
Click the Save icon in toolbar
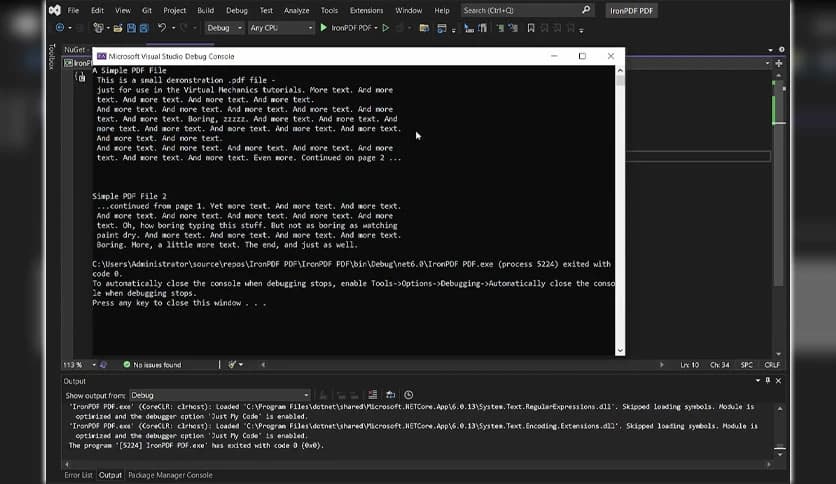pos(131,28)
